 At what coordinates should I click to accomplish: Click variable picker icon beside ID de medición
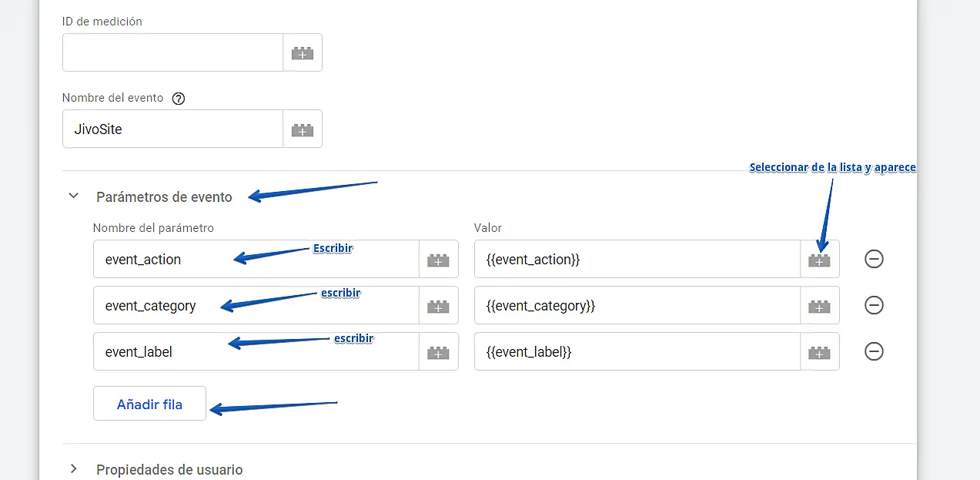[303, 53]
